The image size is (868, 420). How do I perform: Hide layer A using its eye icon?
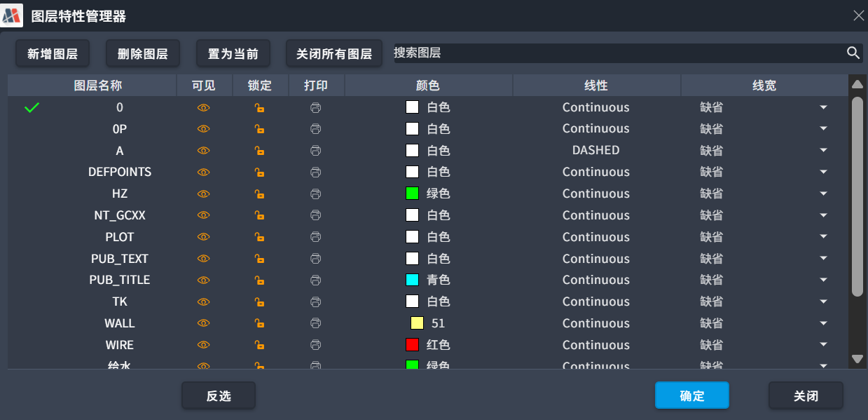(204, 151)
